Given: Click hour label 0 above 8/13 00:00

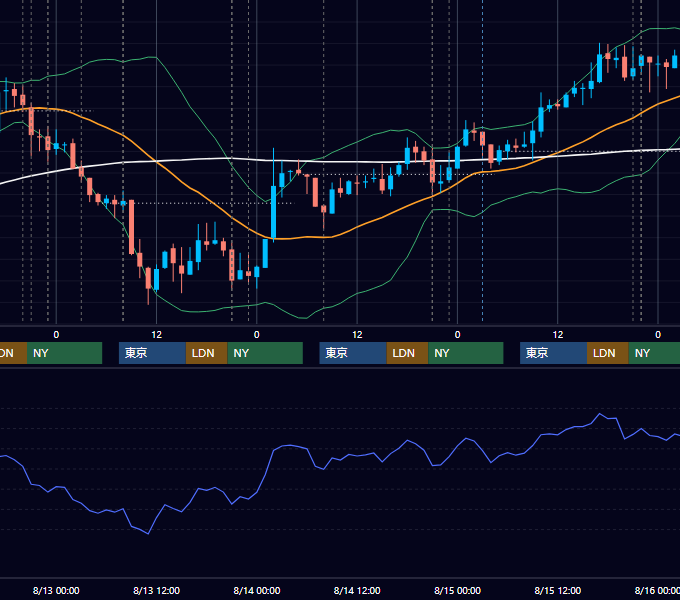Looking at the screenshot, I should (56, 335).
